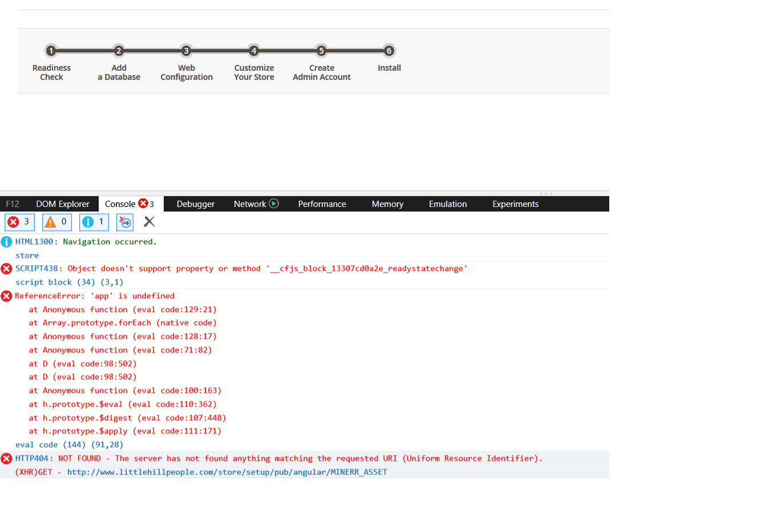The width and height of the screenshot is (773, 532).
Task: Start network capture play icon
Action: coord(274,204)
